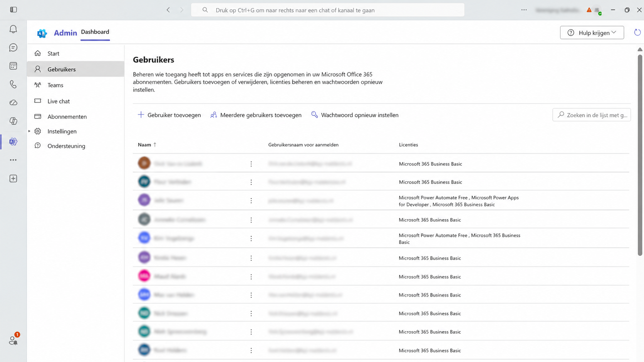
Task: Expand the Instellingen tree arrow
Action: click(x=29, y=131)
